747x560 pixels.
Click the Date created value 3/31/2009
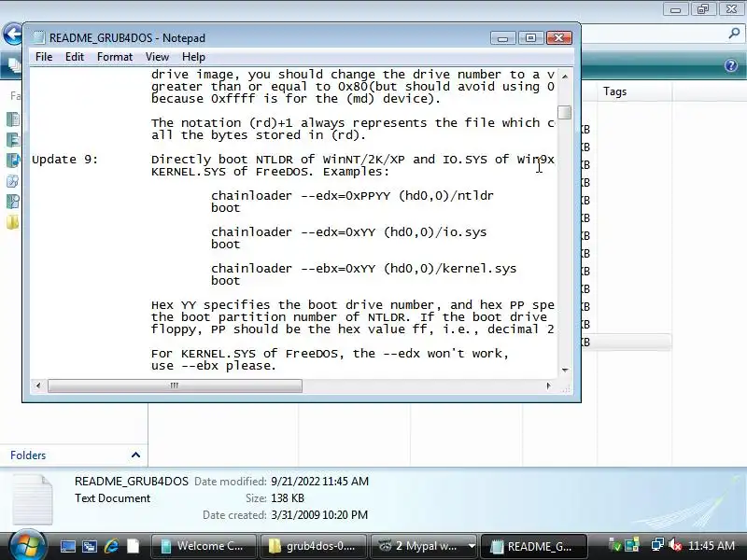[x=319, y=515]
